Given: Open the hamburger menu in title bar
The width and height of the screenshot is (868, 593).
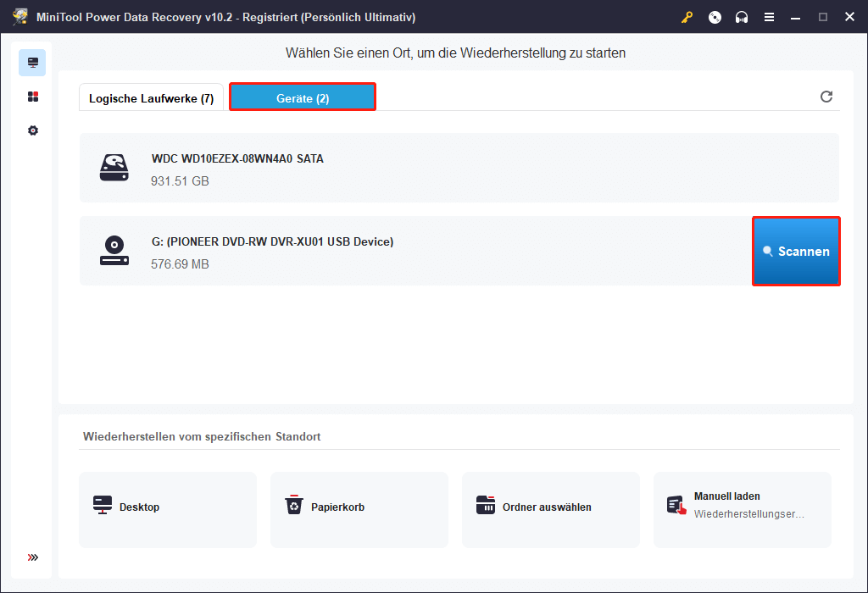Looking at the screenshot, I should pos(769,17).
